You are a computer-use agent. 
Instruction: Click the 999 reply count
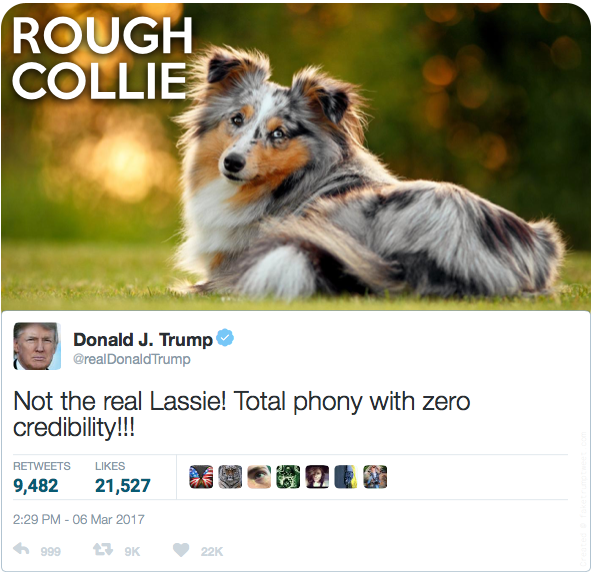[51, 552]
